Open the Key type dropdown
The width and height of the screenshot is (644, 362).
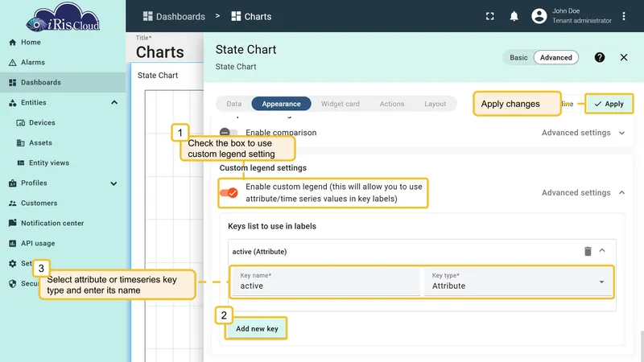pos(518,282)
